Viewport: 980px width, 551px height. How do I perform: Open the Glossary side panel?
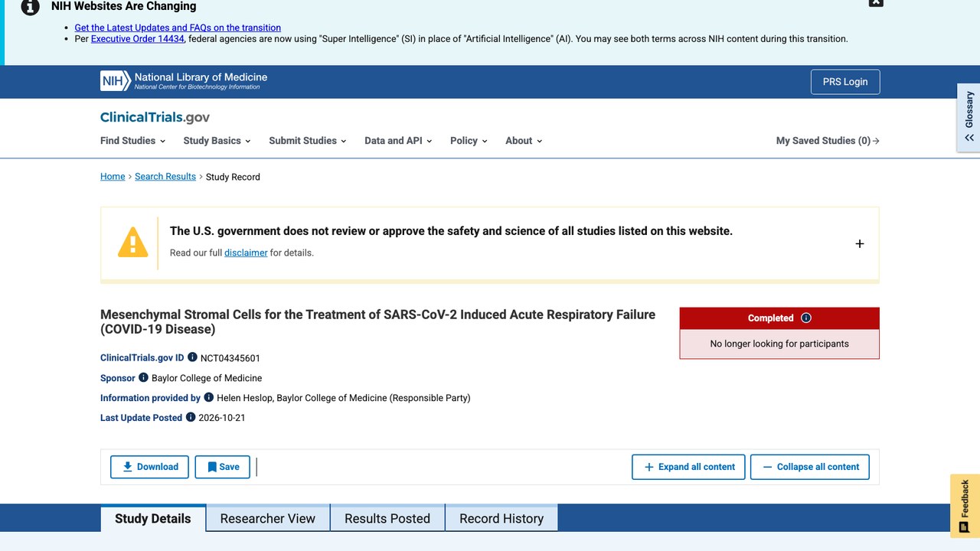click(969, 118)
